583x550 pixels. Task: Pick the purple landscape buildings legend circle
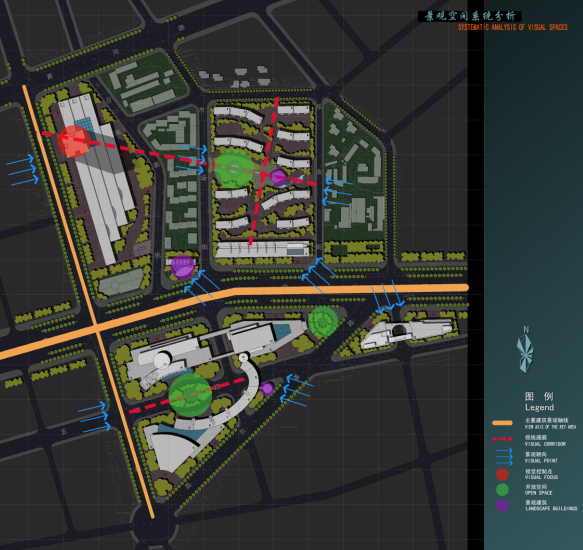point(502,505)
